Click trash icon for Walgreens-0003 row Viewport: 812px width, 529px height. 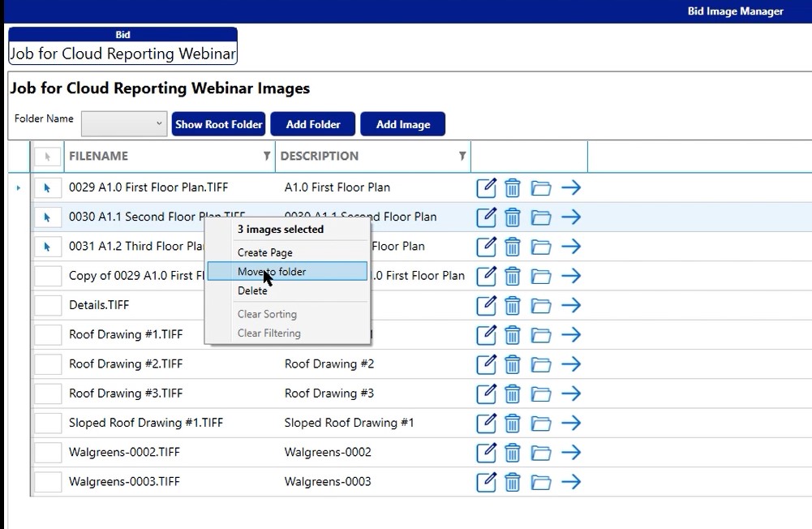(513, 482)
